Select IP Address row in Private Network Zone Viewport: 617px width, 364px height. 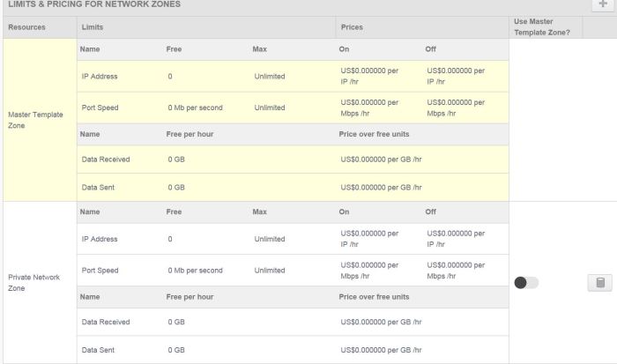[x=100, y=239]
